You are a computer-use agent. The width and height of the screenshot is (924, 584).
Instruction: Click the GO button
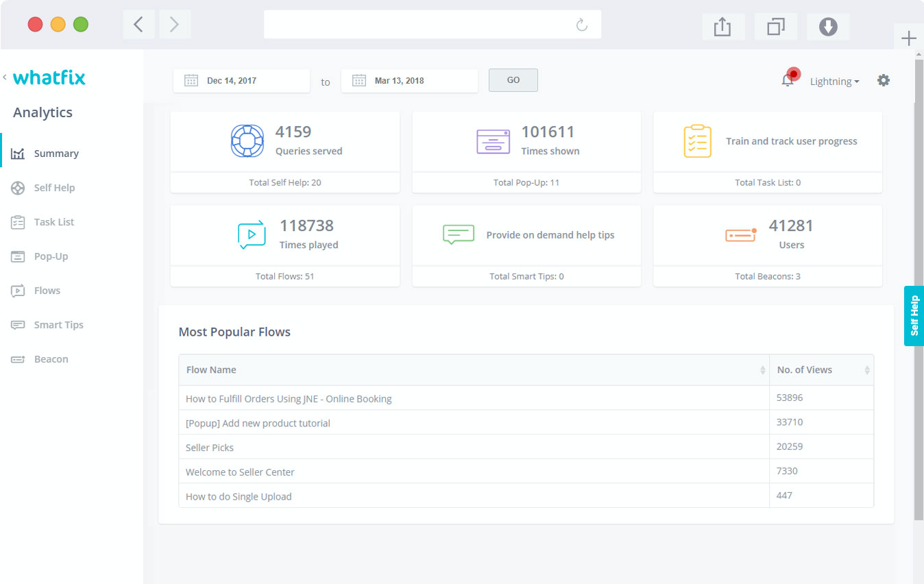coord(513,80)
